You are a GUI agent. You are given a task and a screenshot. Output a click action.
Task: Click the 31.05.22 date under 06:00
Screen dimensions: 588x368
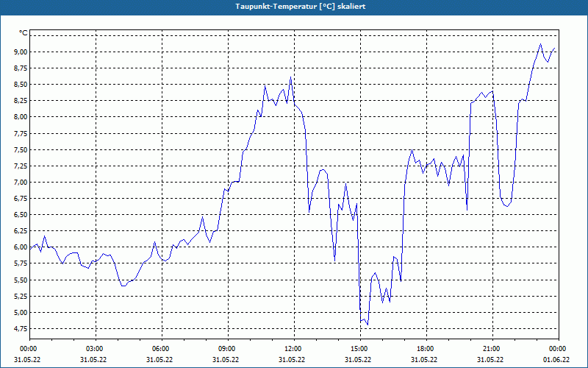pyautogui.click(x=159, y=360)
